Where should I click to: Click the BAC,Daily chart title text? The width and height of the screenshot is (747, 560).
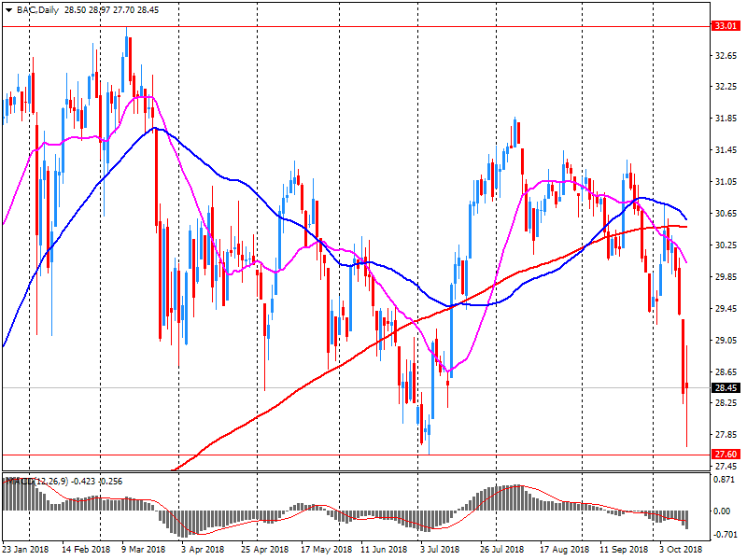(x=37, y=10)
